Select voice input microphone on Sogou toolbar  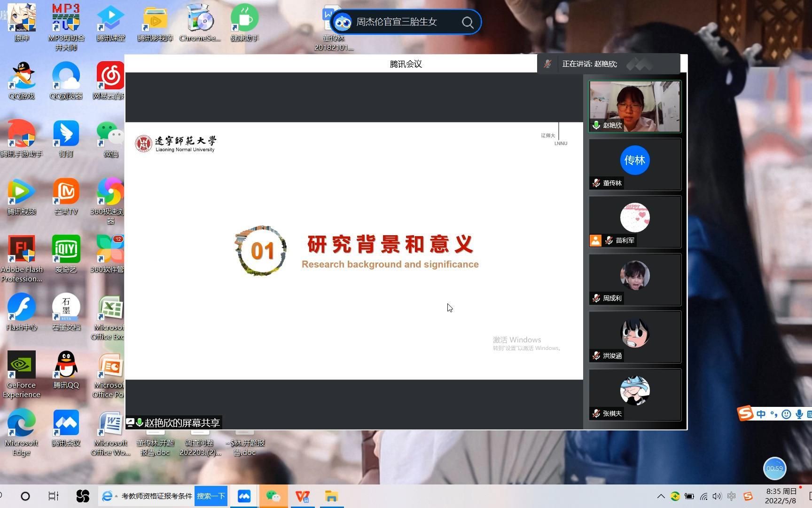[x=799, y=414]
